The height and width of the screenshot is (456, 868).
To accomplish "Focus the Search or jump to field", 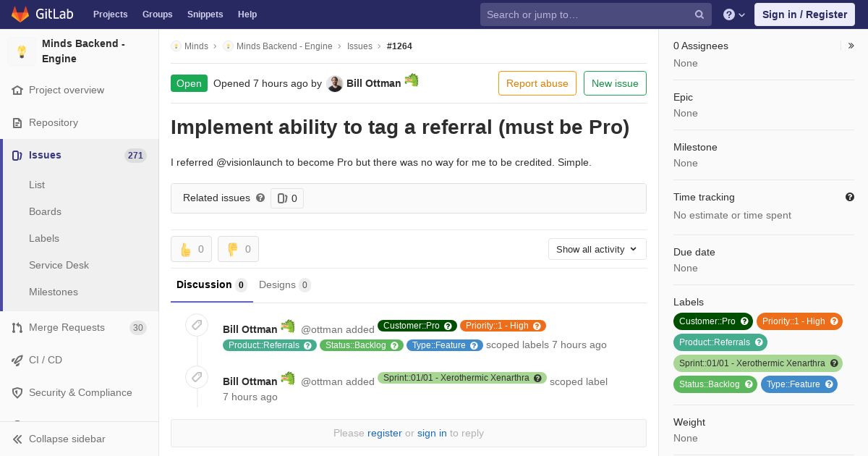I will tap(596, 14).
